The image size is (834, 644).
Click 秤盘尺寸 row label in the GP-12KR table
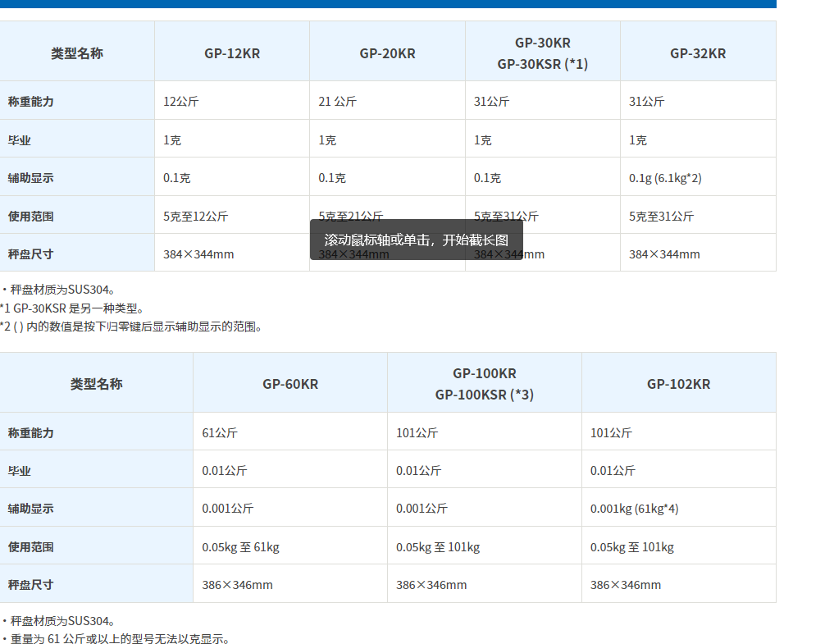(31, 254)
